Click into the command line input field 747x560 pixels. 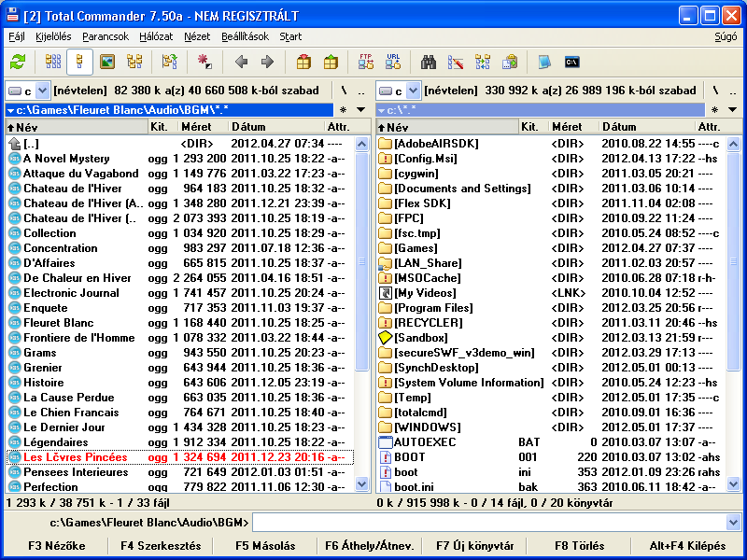tap(489, 523)
